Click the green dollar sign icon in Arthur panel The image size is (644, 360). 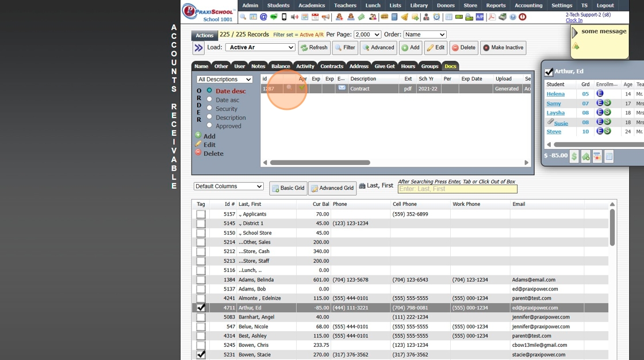click(574, 156)
